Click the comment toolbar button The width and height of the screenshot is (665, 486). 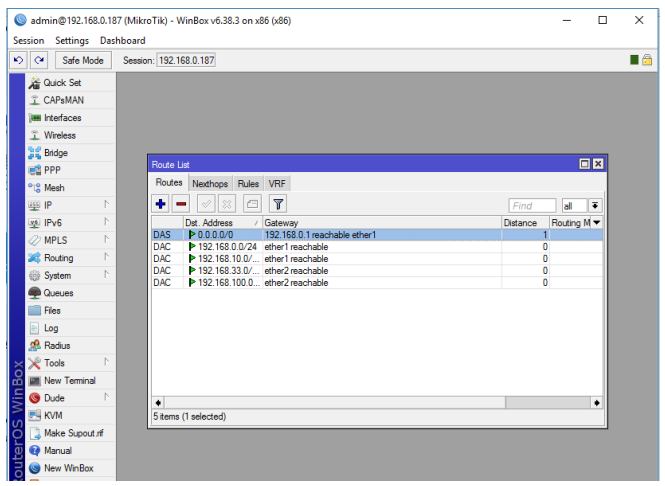pos(252,204)
